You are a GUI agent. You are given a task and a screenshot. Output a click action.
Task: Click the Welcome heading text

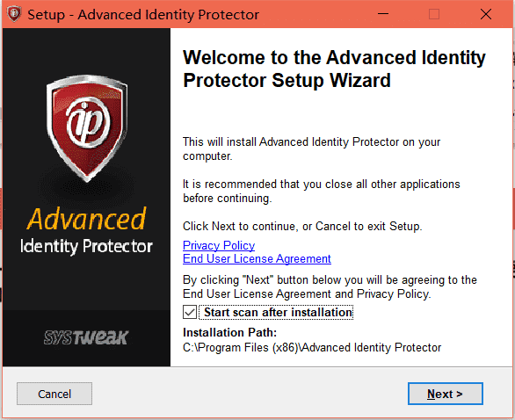334,69
